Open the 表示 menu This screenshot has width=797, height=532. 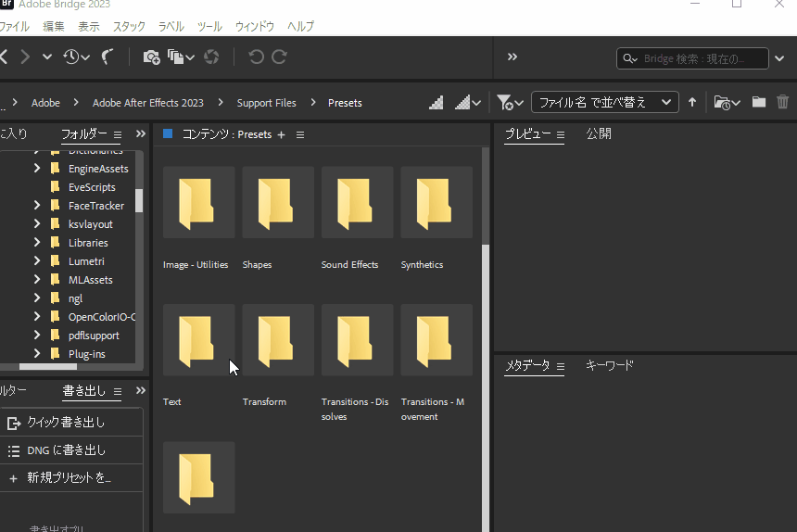[89, 27]
